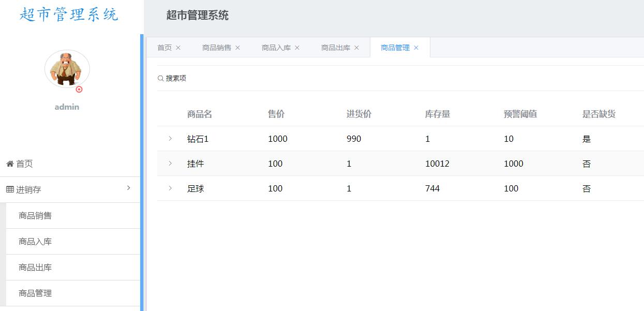Close the 商品管理 tab

416,48
